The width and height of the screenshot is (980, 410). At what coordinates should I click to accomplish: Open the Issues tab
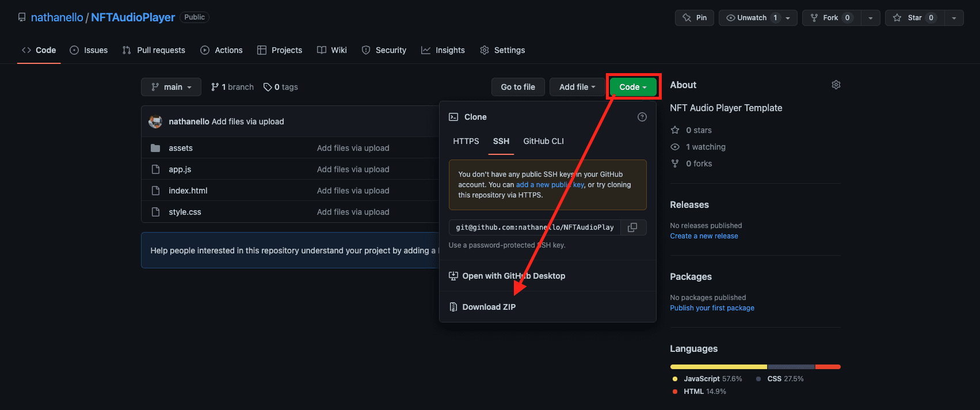pyautogui.click(x=89, y=50)
